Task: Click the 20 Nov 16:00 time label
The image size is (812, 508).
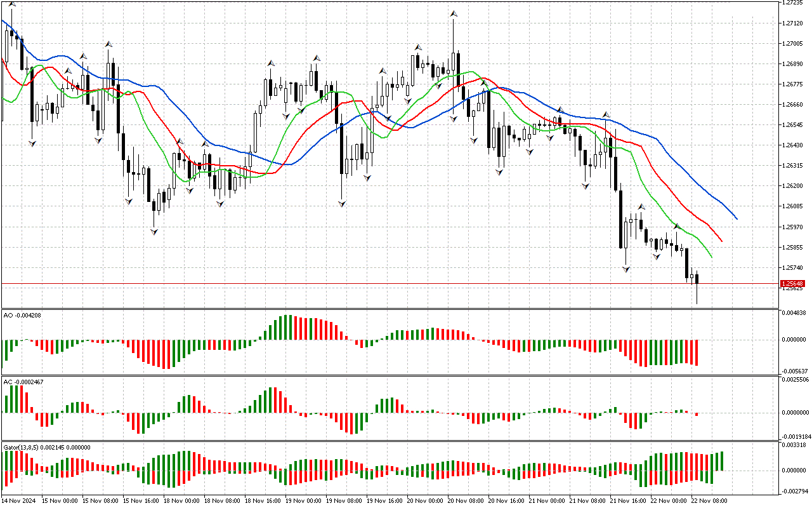Action: 506,501
